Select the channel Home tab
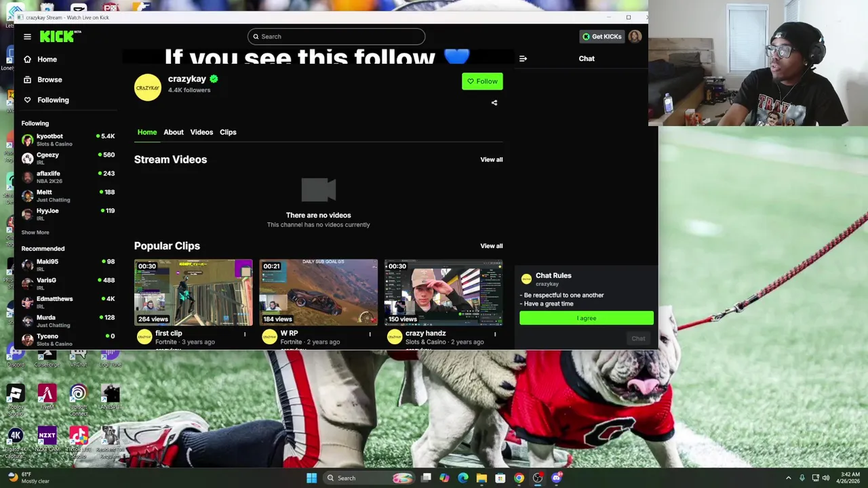The image size is (868, 488). 147,132
